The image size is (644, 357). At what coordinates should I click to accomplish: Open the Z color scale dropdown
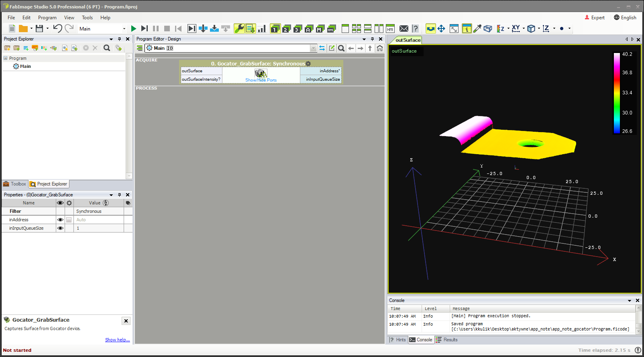pos(508,29)
